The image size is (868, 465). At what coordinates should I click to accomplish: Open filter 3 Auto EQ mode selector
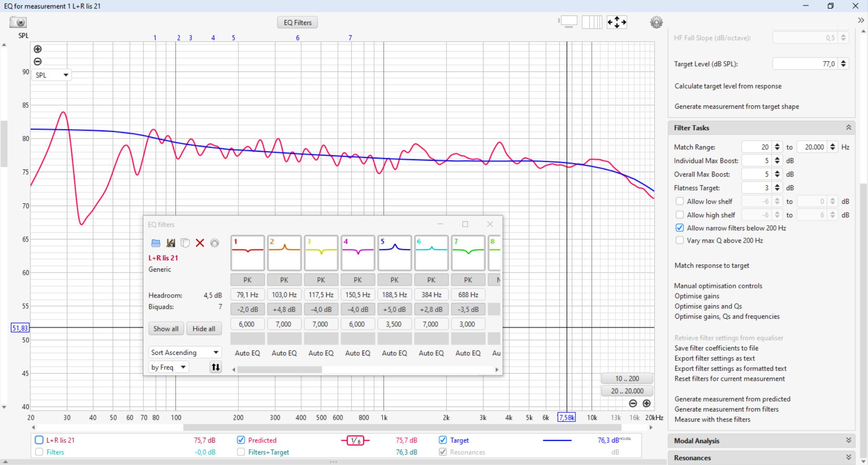(x=321, y=353)
